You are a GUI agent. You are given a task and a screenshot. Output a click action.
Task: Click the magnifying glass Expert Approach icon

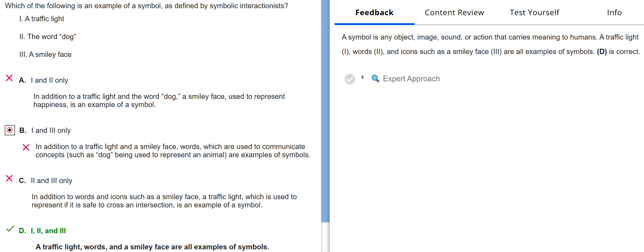[x=375, y=79]
